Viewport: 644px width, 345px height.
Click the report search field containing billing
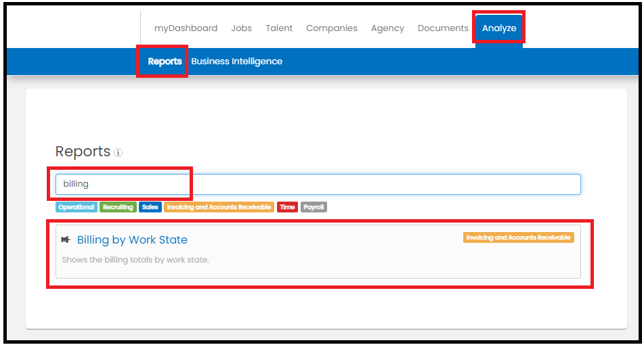318,184
